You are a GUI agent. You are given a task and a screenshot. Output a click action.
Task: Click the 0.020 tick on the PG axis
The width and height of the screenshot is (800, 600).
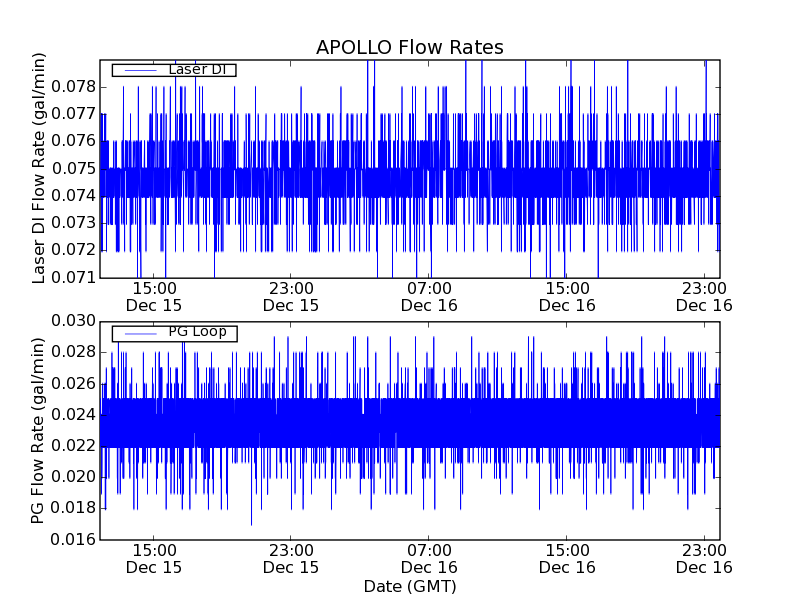(x=73, y=477)
